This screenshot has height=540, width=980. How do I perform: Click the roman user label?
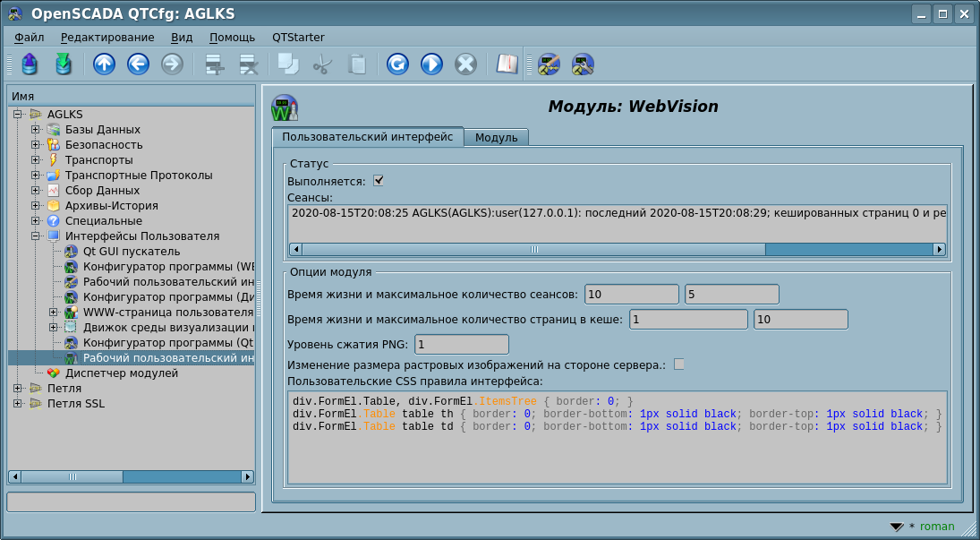pyautogui.click(x=937, y=527)
